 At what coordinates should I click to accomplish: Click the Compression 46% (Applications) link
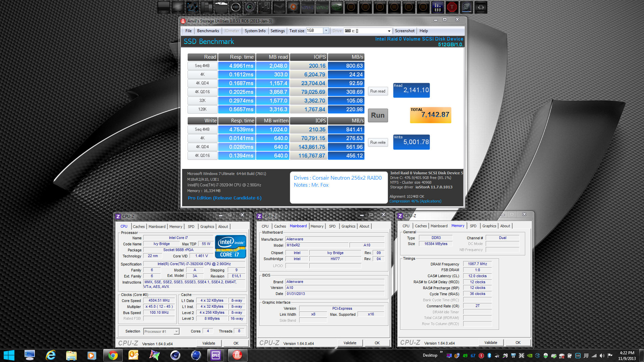click(x=415, y=201)
